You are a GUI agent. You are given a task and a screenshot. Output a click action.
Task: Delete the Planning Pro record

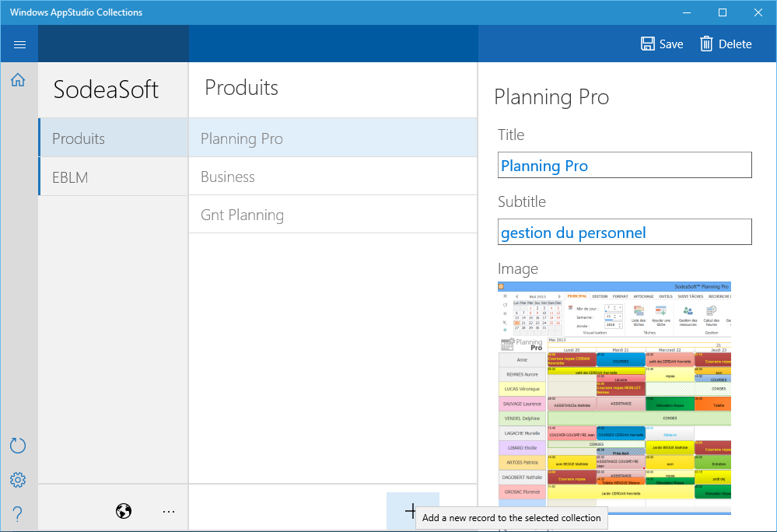[726, 44]
